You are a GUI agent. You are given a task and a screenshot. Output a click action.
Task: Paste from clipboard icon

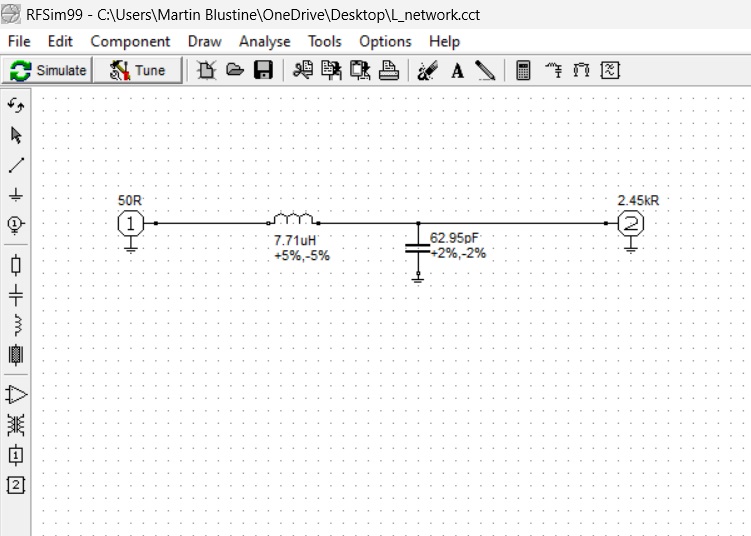[x=360, y=70]
